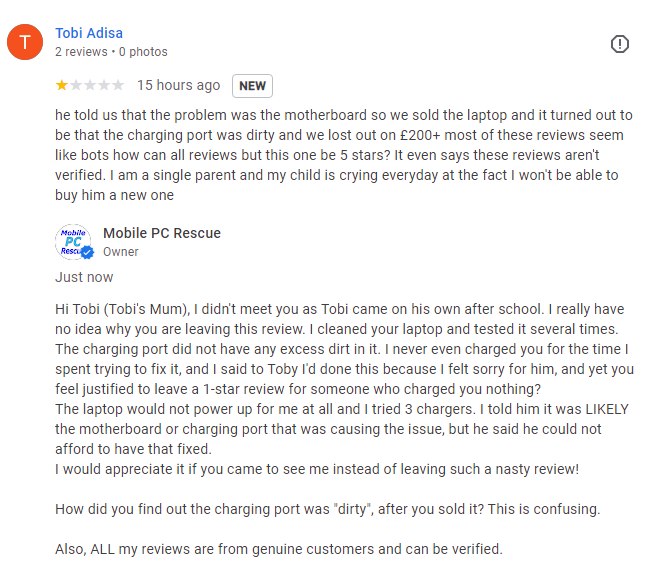Click the "15 hours ago" timestamp

pyautogui.click(x=178, y=86)
